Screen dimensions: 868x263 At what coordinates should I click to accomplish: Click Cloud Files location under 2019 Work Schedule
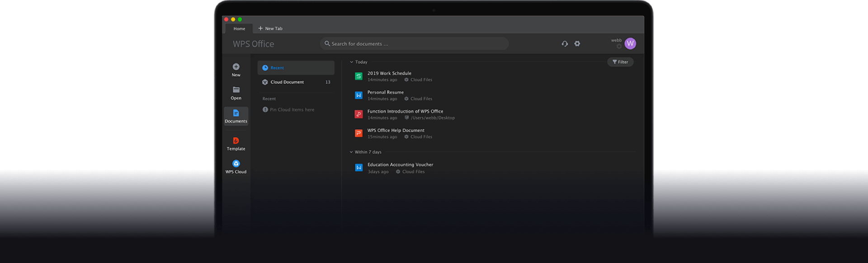[x=421, y=80]
